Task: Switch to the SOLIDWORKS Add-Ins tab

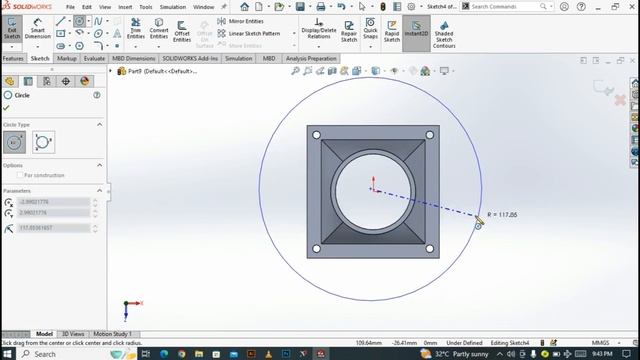Action: [190, 58]
